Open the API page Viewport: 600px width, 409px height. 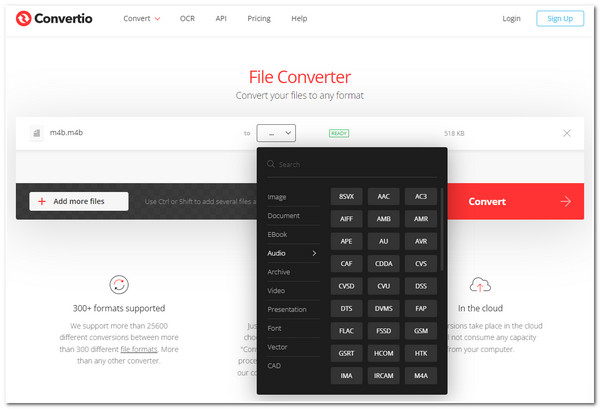[221, 18]
